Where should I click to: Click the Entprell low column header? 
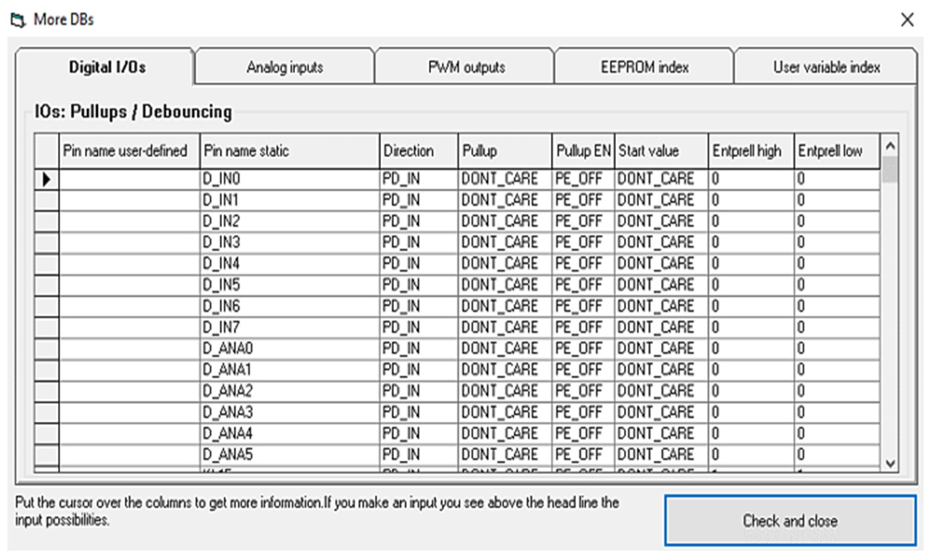point(836,151)
